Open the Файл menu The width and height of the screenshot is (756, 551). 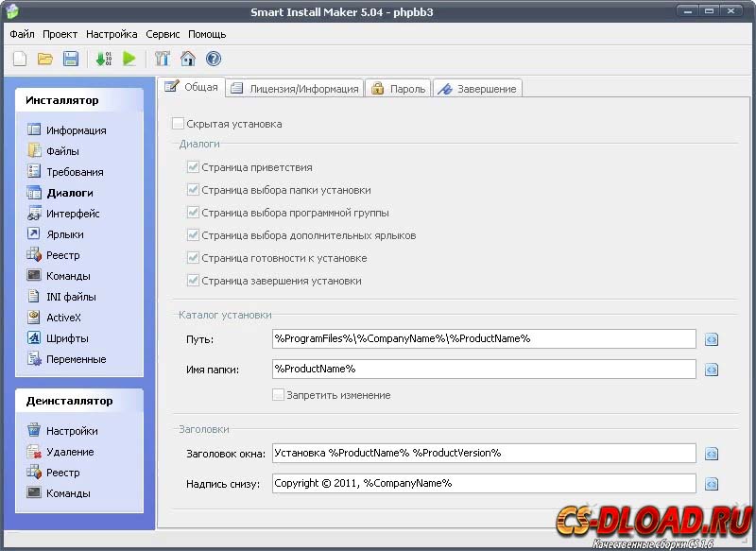coord(22,34)
